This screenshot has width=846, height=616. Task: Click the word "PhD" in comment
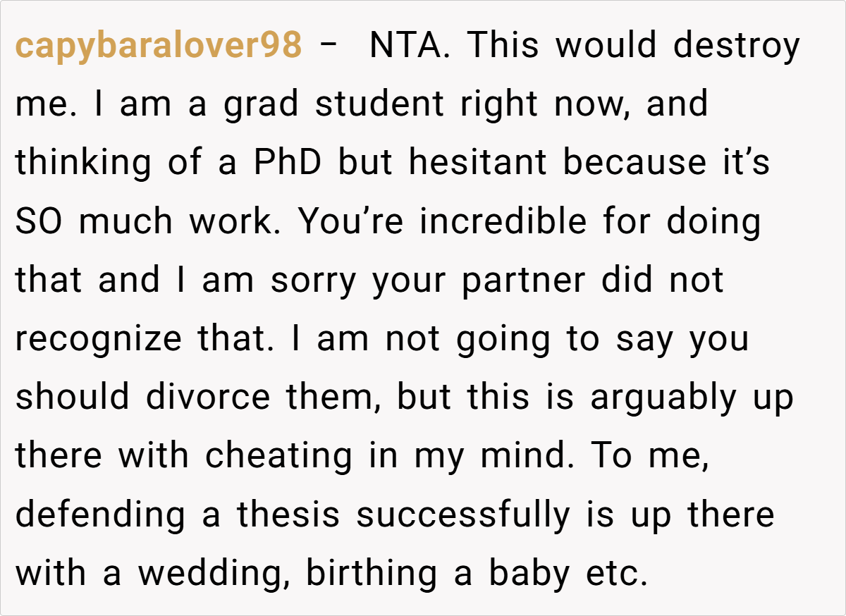[x=290, y=164]
